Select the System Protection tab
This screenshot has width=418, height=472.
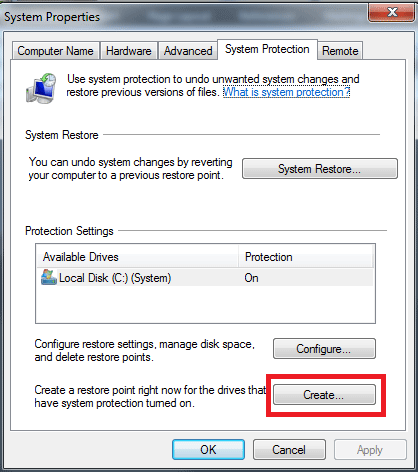pos(267,49)
